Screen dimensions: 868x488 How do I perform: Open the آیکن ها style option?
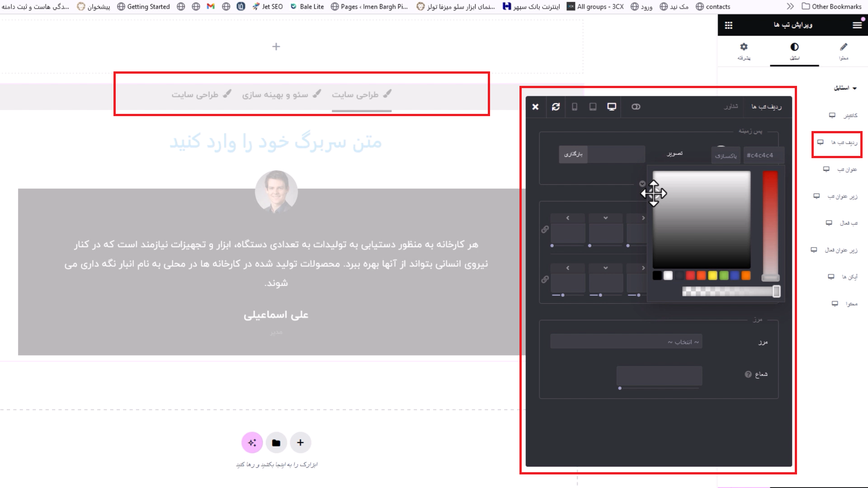tap(849, 277)
